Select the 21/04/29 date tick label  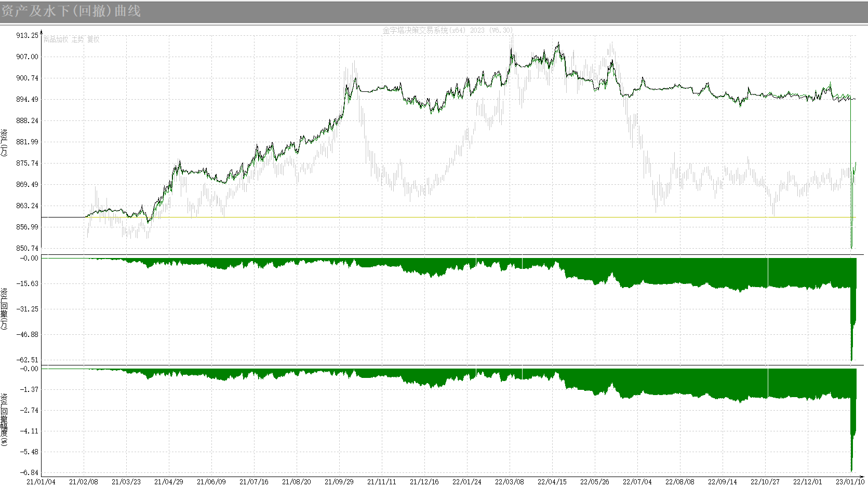click(169, 482)
